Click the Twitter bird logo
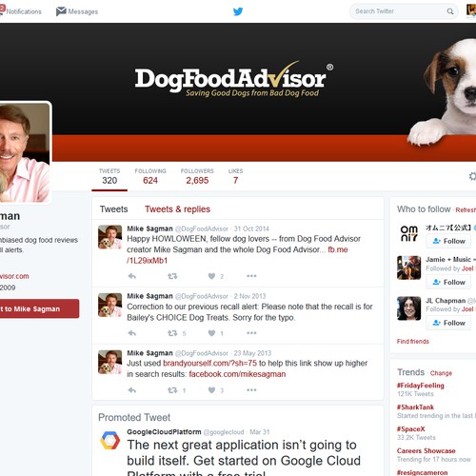 238,11
